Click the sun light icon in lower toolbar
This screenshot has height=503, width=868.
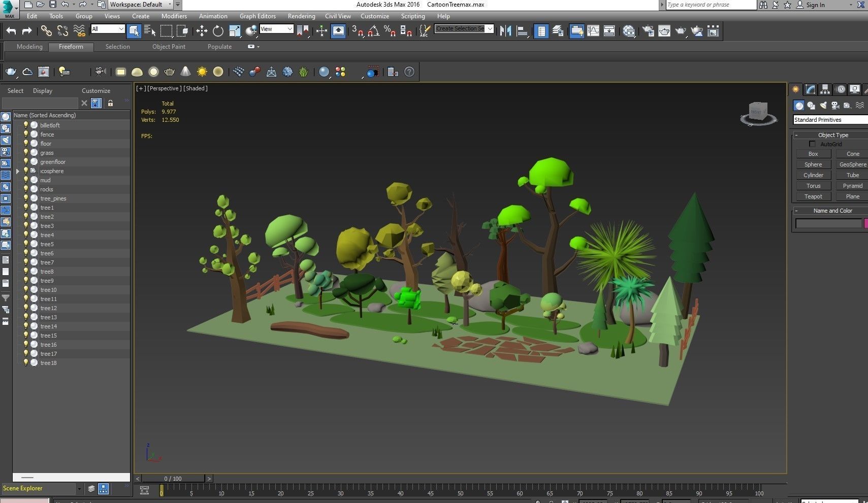[x=202, y=72]
